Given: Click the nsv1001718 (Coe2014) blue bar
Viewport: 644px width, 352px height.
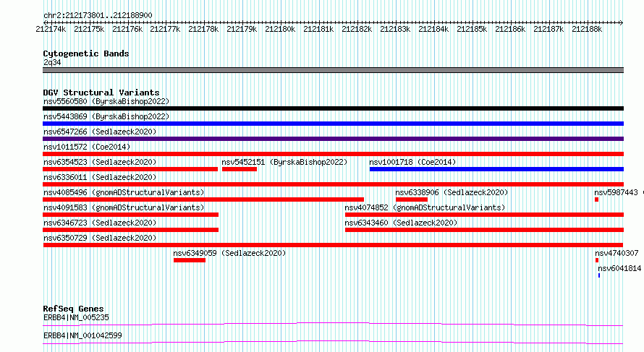Looking at the screenshot, I should [x=496, y=169].
